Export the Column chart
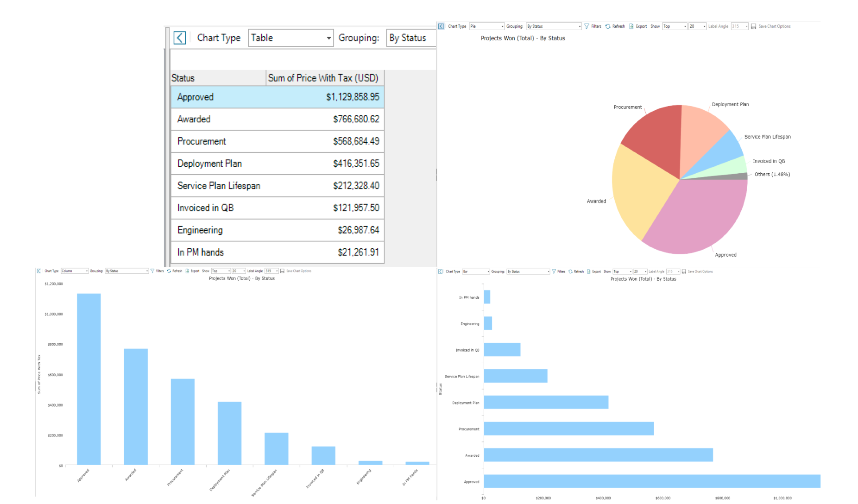This screenshot has width=858, height=504. point(192,271)
